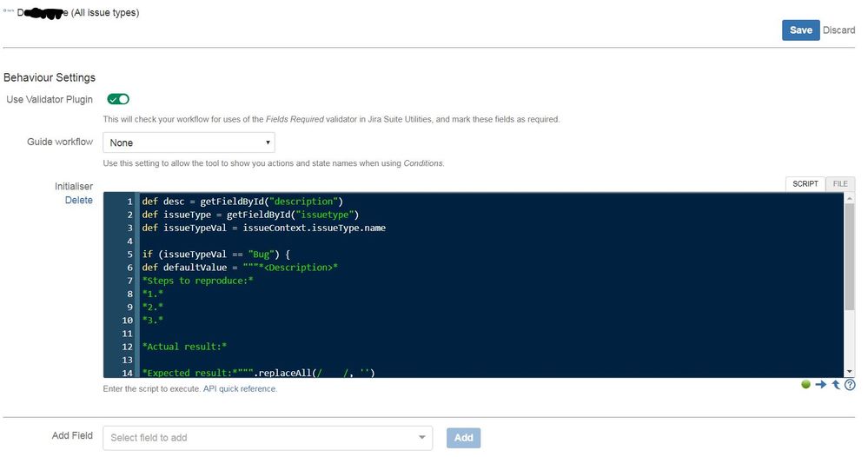Image resolution: width=868 pixels, height=457 pixels.
Task: Click the Use Validator Plugin label
Action: [50, 100]
